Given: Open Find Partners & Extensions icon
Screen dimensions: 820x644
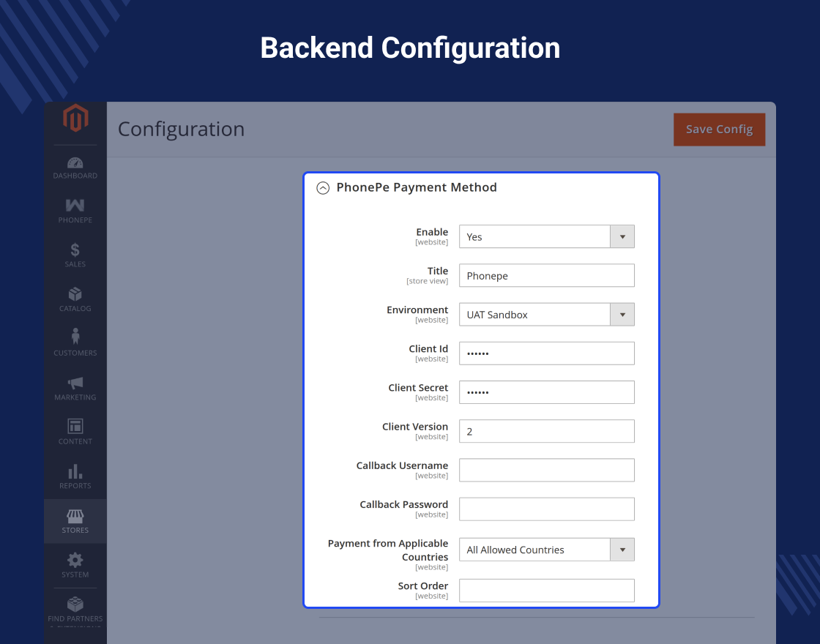Looking at the screenshot, I should point(75,605).
